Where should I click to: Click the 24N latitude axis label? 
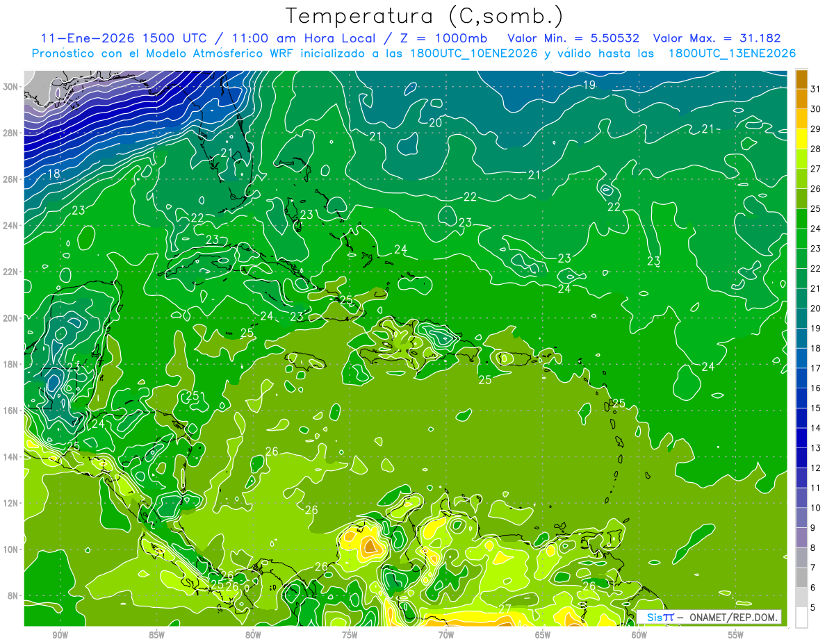(x=10, y=226)
